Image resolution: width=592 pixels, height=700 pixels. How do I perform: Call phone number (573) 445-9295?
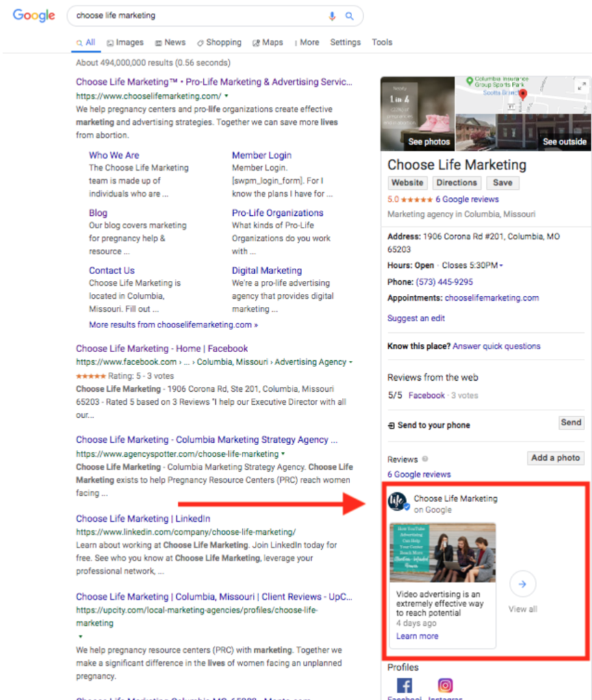click(444, 282)
